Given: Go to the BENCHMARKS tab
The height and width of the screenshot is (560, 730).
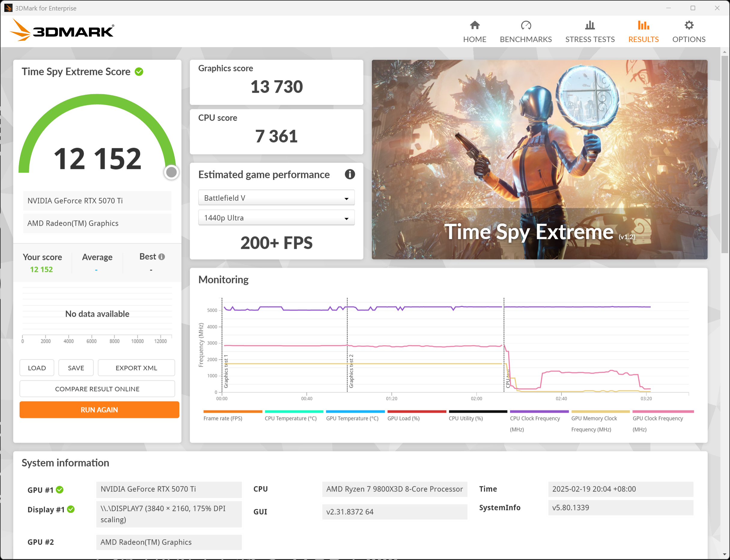Looking at the screenshot, I should 526,39.
